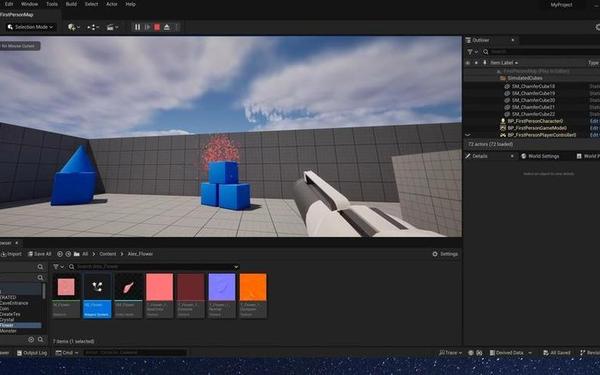Open the Selection Mode dropdown
Image resolution: width=600 pixels, height=375 pixels.
[x=31, y=27]
